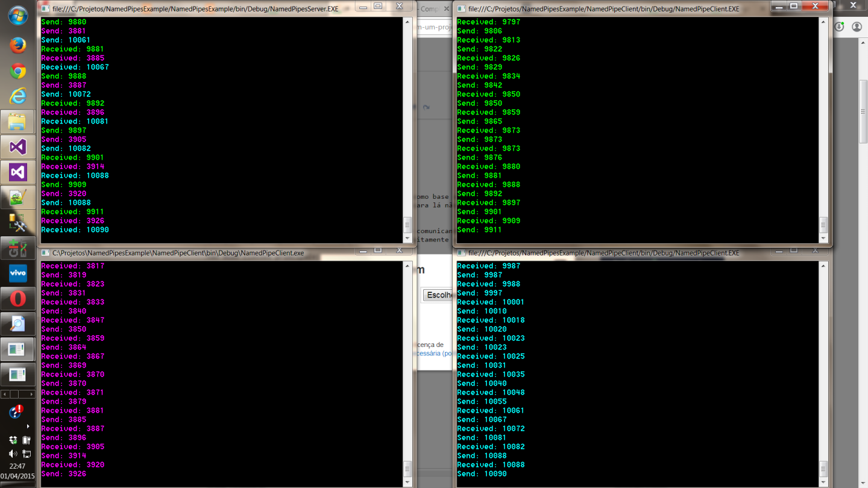This screenshot has height=488, width=868.
Task: Open the wrench and screwdriver tools taskbar icon
Action: [17, 224]
